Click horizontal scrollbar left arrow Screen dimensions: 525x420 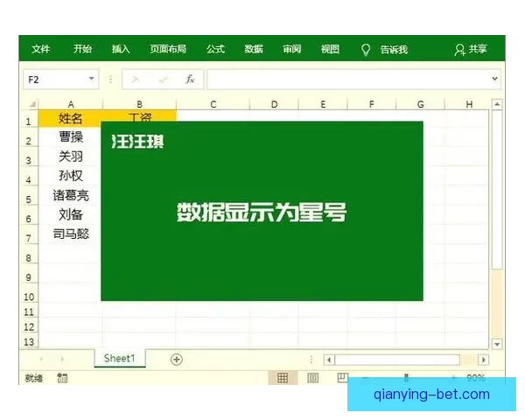click(x=329, y=360)
